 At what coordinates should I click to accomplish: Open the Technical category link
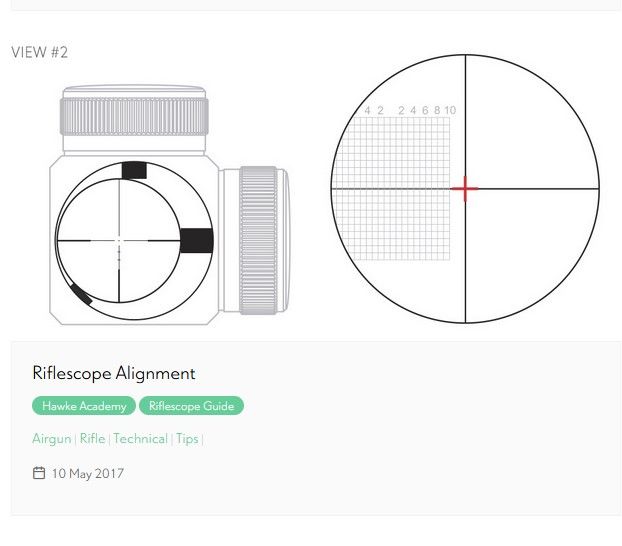pyautogui.click(x=140, y=439)
